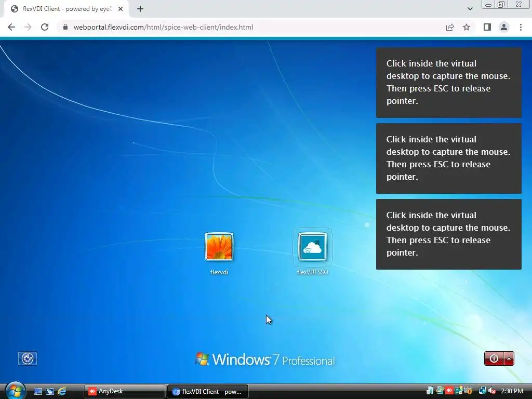Close the flexVDI Client tab

click(x=121, y=9)
